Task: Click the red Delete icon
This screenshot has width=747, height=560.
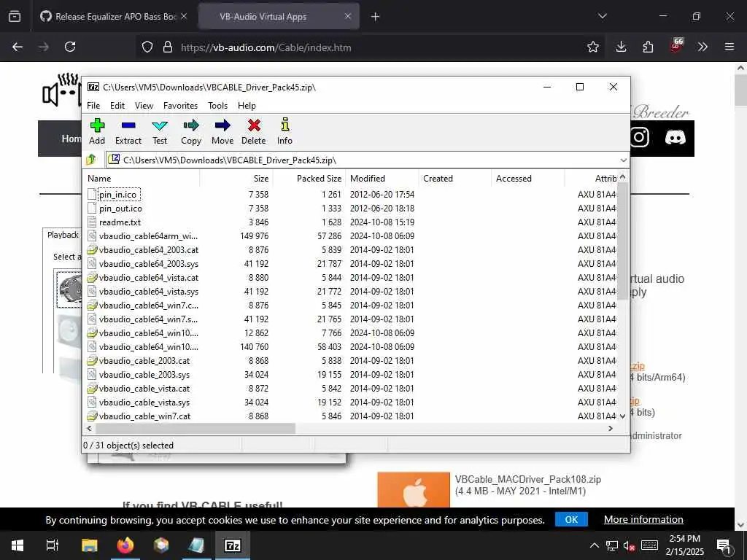Action: [253, 131]
